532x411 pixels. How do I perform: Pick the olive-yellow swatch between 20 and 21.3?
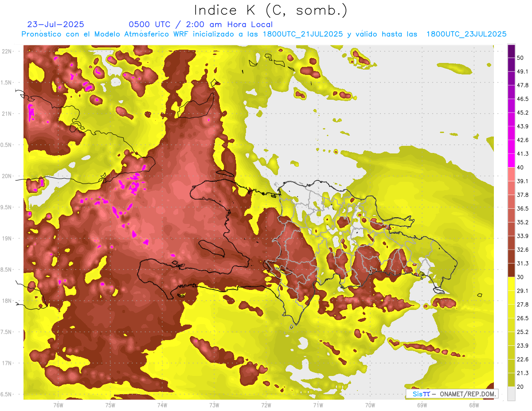[x=511, y=380]
